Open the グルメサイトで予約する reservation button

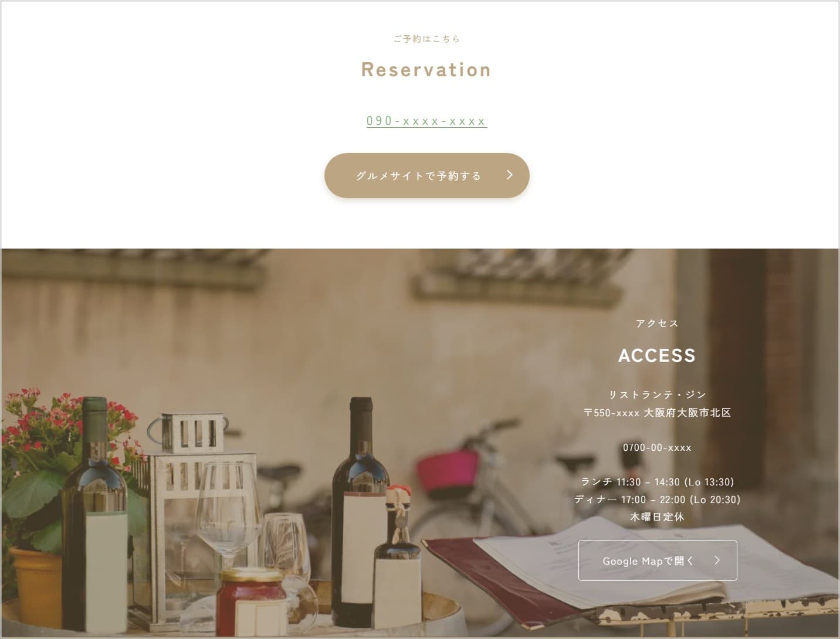(427, 175)
